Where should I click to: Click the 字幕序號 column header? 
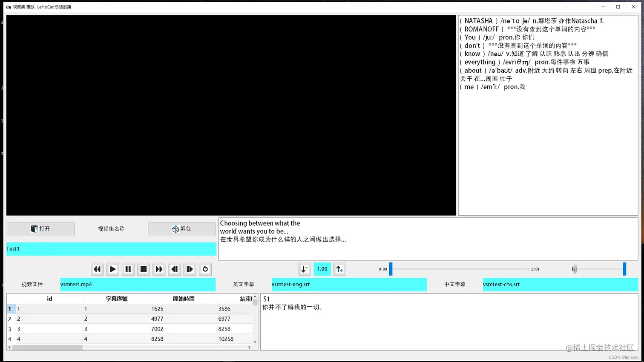pos(116,299)
